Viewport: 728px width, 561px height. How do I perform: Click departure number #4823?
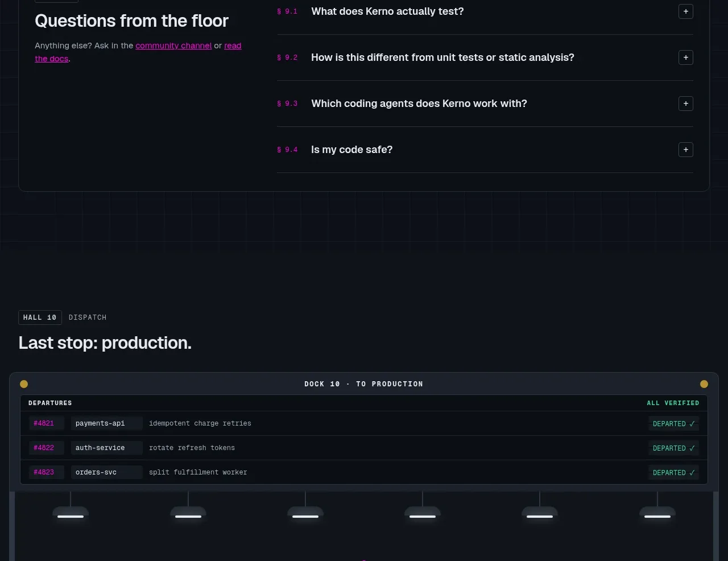pos(47,472)
